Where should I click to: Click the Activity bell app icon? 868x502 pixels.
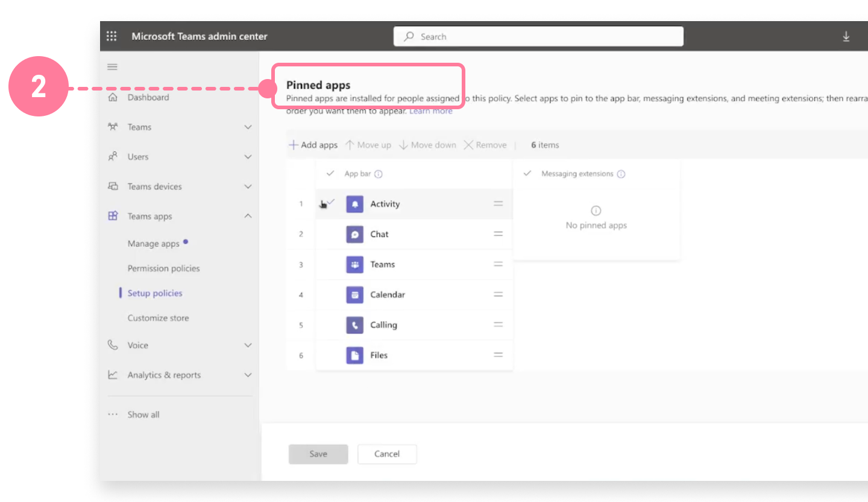click(354, 204)
